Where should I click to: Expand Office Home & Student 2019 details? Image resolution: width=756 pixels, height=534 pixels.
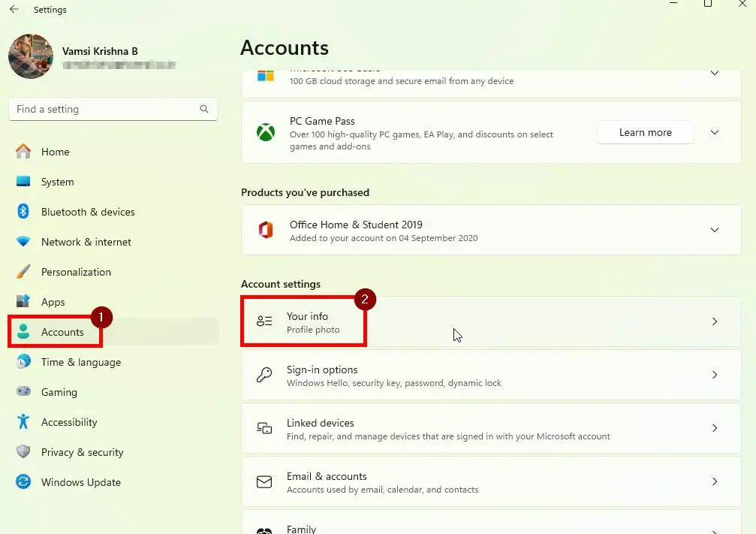(x=714, y=230)
